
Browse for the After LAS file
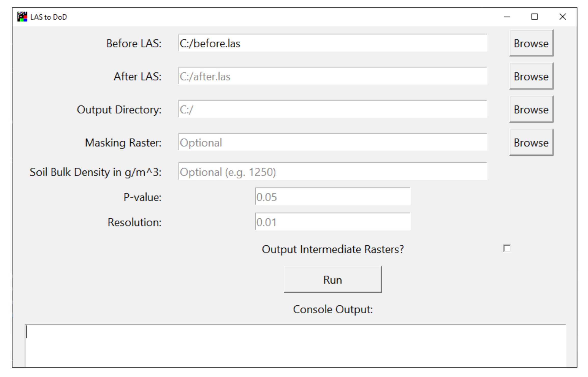tap(531, 76)
